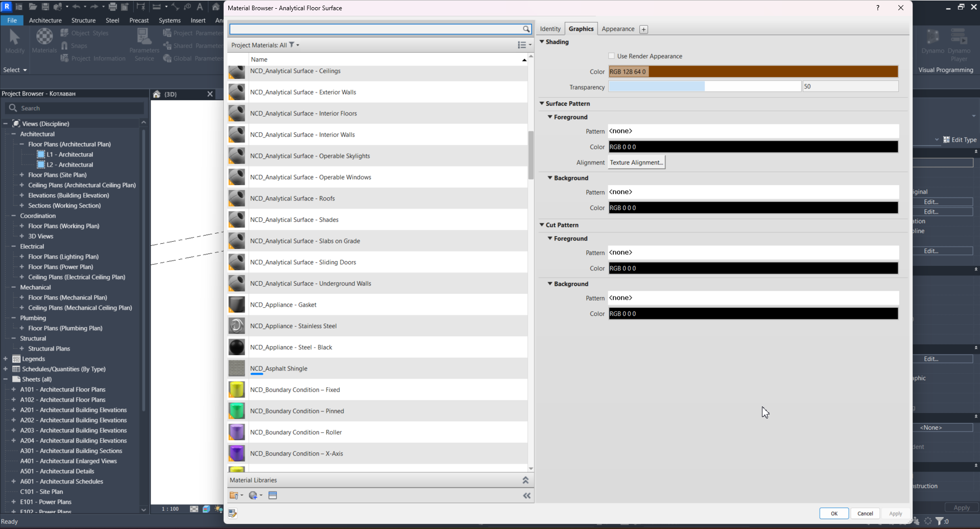Enable the Use Render Appearance checkbox
The height and width of the screenshot is (529, 980).
coord(611,56)
